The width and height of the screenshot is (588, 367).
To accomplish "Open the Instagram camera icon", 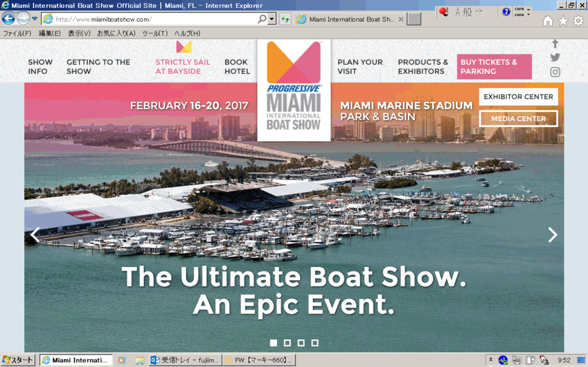I will (555, 72).
